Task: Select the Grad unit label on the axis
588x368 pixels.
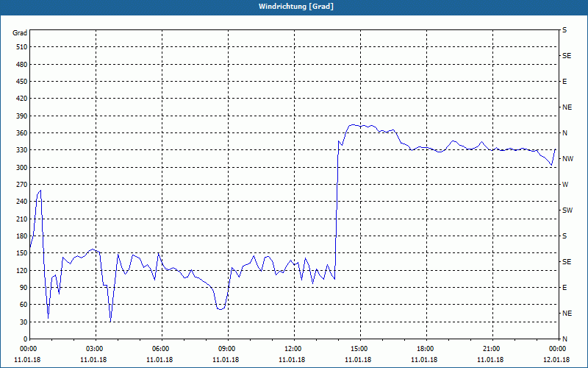Action: (x=20, y=33)
